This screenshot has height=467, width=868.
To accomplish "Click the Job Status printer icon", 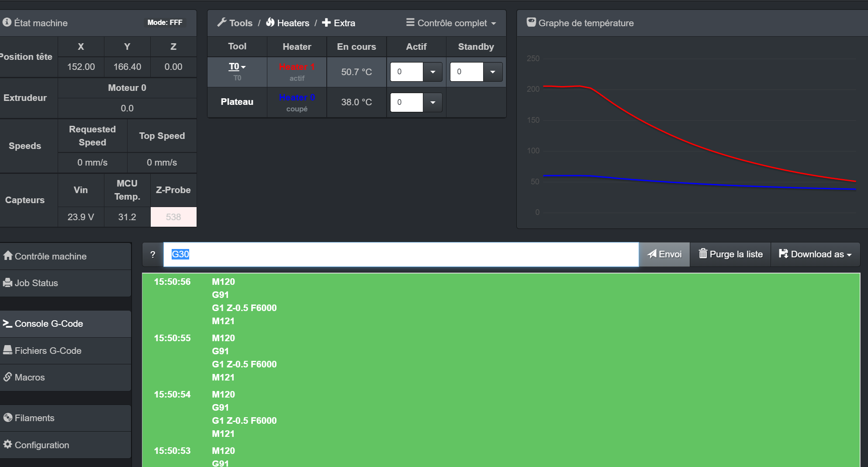I will pyautogui.click(x=8, y=283).
